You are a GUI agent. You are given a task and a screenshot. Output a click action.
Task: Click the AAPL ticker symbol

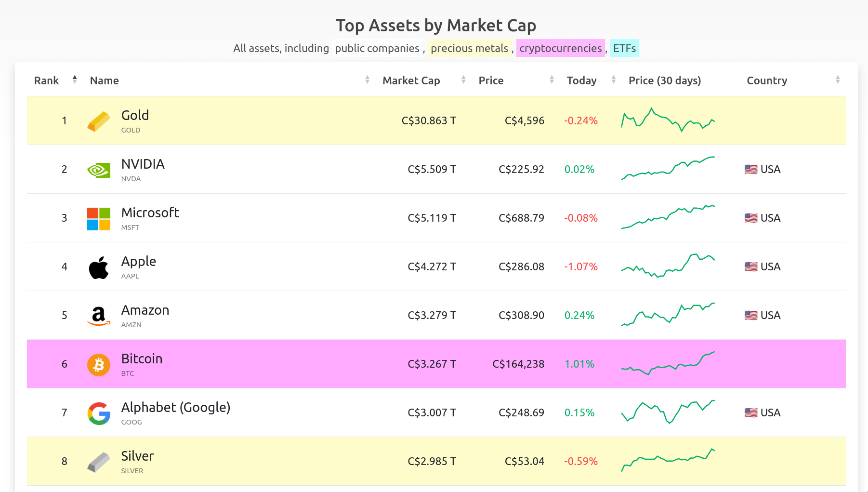point(130,276)
